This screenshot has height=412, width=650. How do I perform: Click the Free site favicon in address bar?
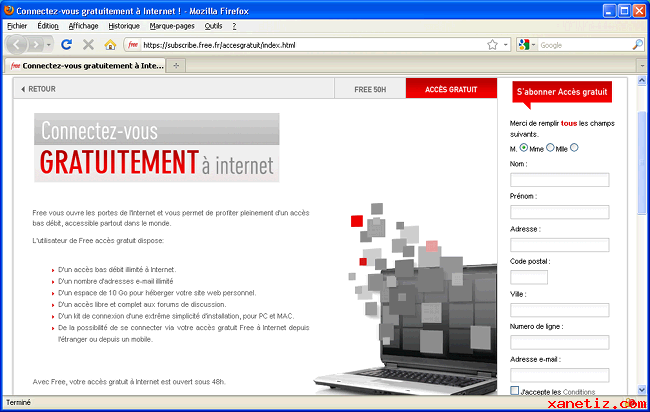click(133, 45)
